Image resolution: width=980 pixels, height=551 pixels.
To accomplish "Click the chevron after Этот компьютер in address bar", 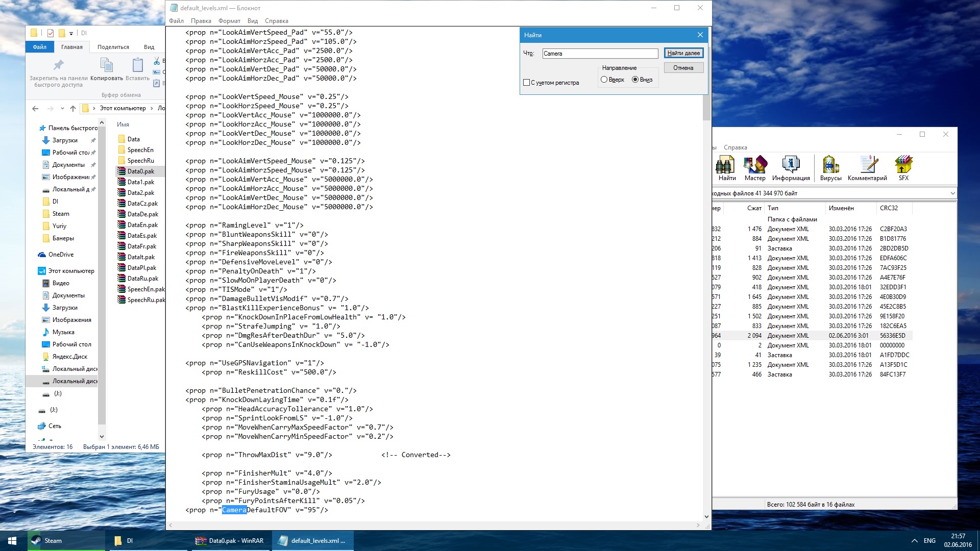I will point(152,108).
